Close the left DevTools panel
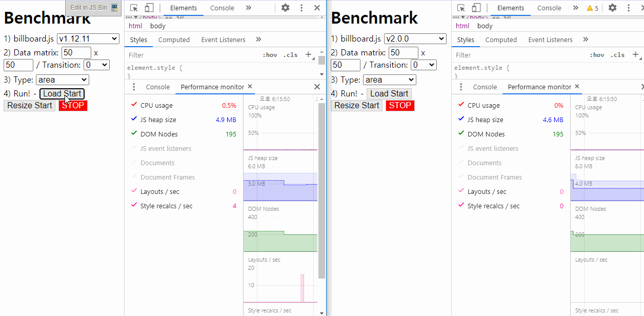The image size is (644, 316). [317, 8]
